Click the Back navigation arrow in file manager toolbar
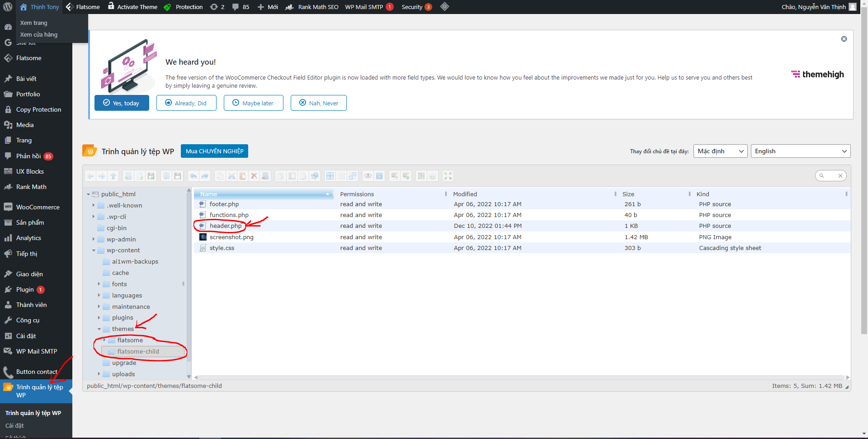The width and height of the screenshot is (868, 439). click(x=90, y=176)
